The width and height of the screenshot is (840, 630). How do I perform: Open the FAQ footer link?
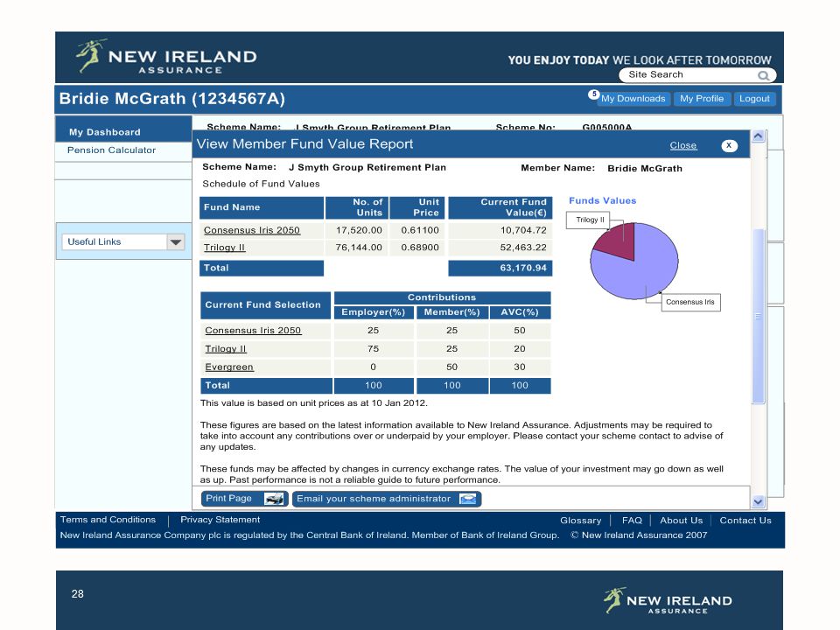pos(632,520)
